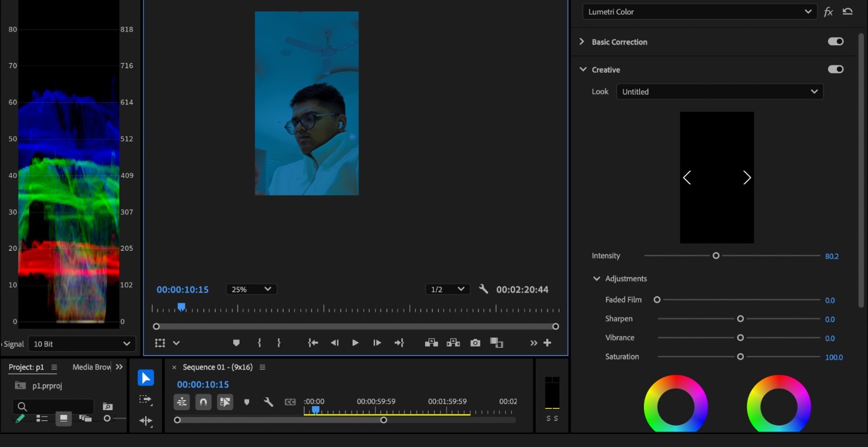Open the Button Editor plus icon

[548, 343]
